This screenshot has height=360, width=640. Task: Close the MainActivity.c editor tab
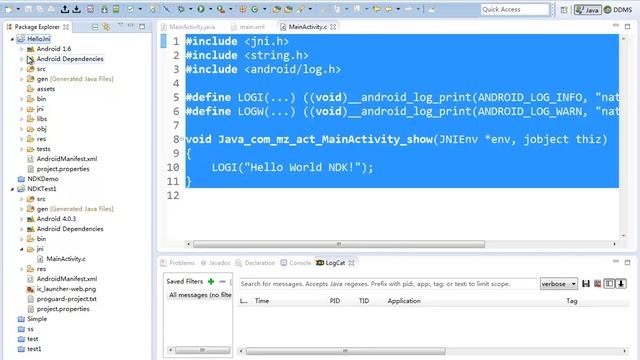(x=333, y=27)
